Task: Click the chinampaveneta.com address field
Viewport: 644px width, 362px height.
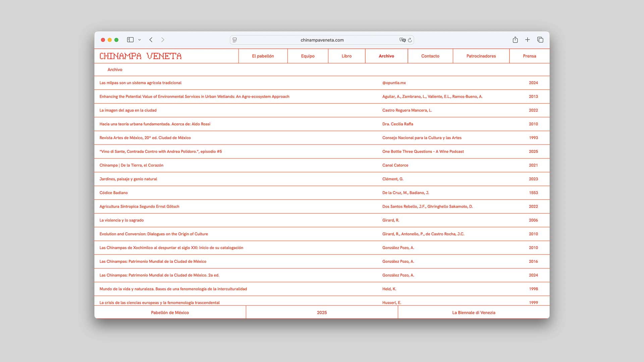Action: pos(322,40)
